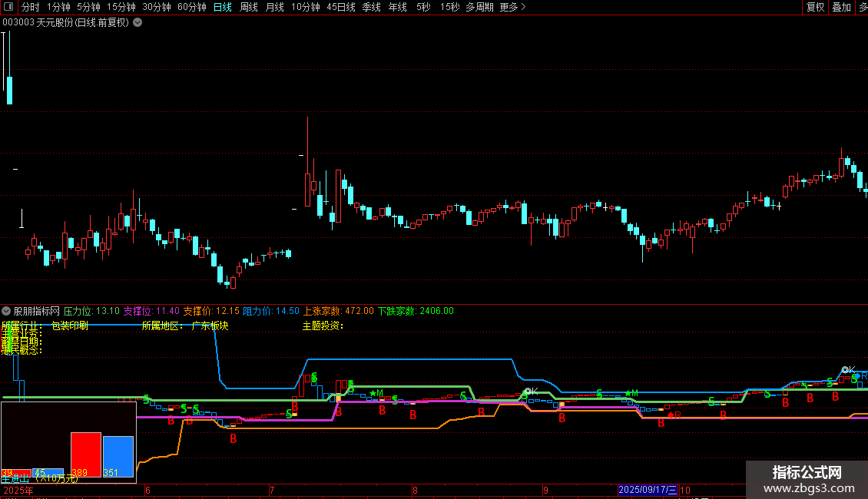Click the 复权 button

815,7
